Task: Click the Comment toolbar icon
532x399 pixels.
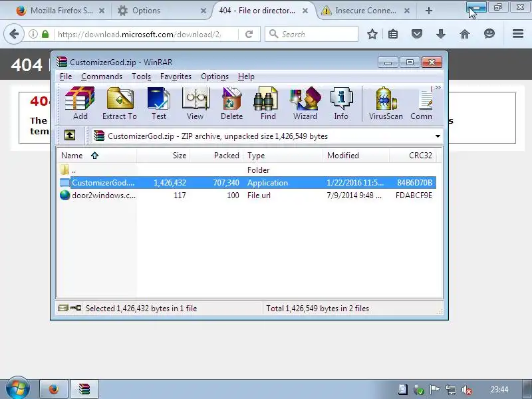Action: (422, 103)
